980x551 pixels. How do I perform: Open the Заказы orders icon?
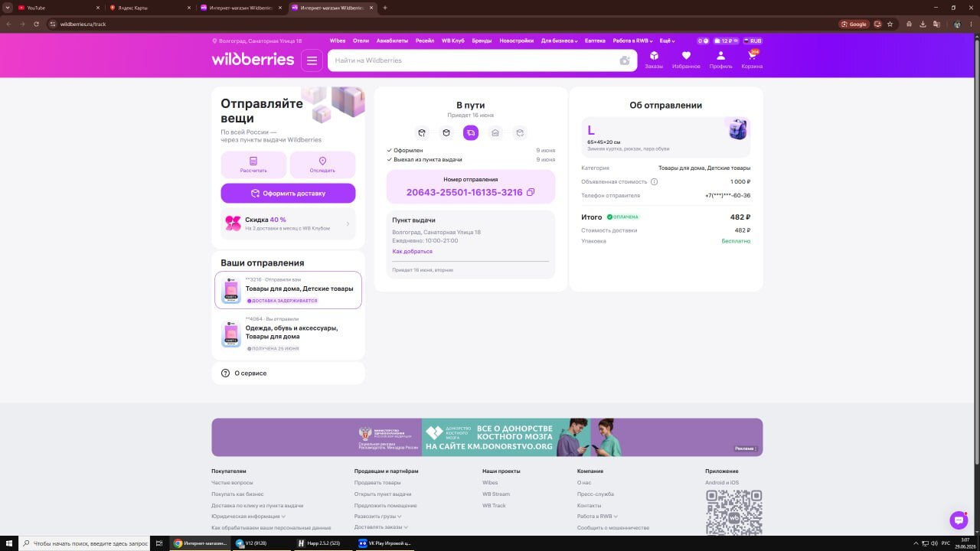(654, 60)
